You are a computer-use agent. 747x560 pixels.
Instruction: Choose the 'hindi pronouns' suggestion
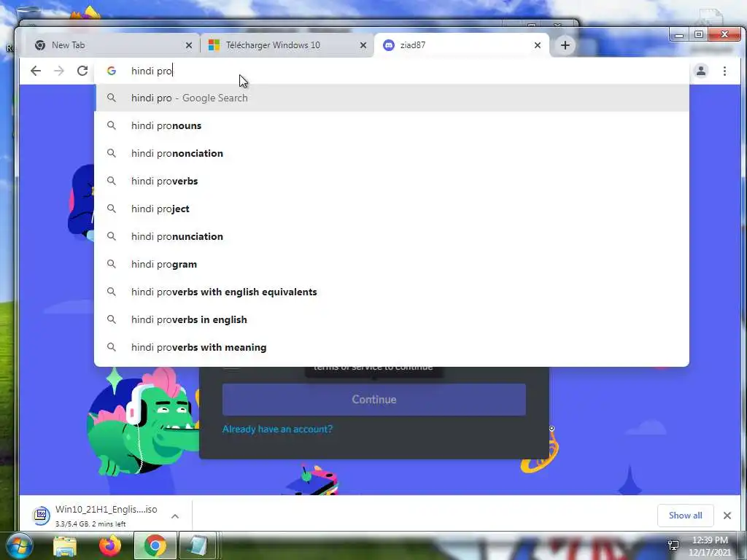pyautogui.click(x=392, y=125)
